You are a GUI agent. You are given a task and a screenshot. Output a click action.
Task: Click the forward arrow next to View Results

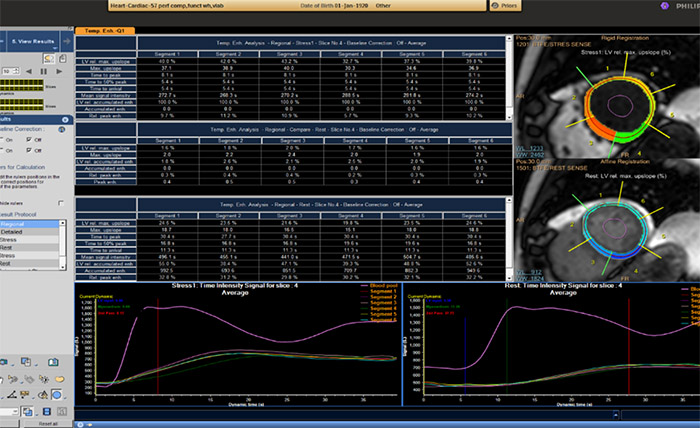click(67, 41)
